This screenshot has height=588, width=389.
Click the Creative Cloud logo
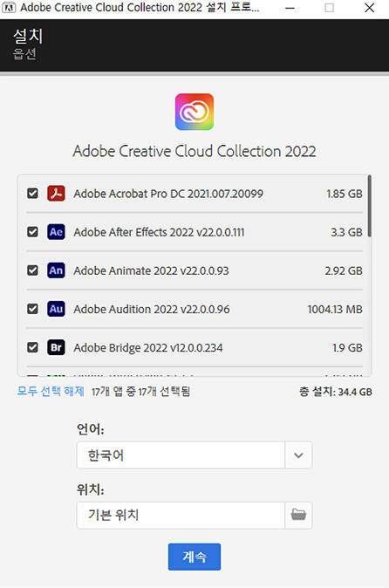point(194,112)
